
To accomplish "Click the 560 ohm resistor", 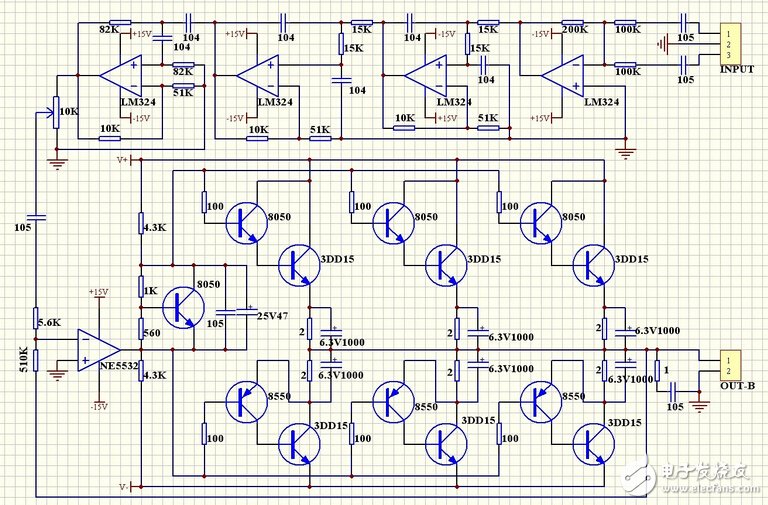I will click(x=141, y=335).
